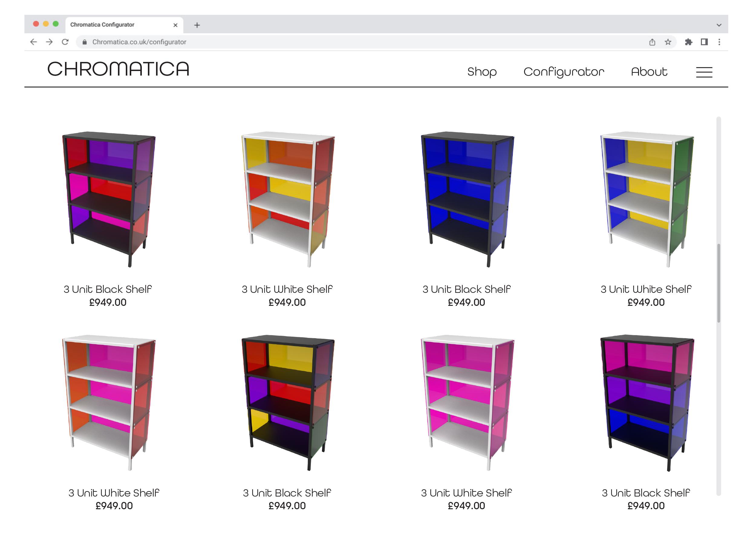Click the £949.00 price under the all-blue shelf
The image size is (756, 534).
467,303
